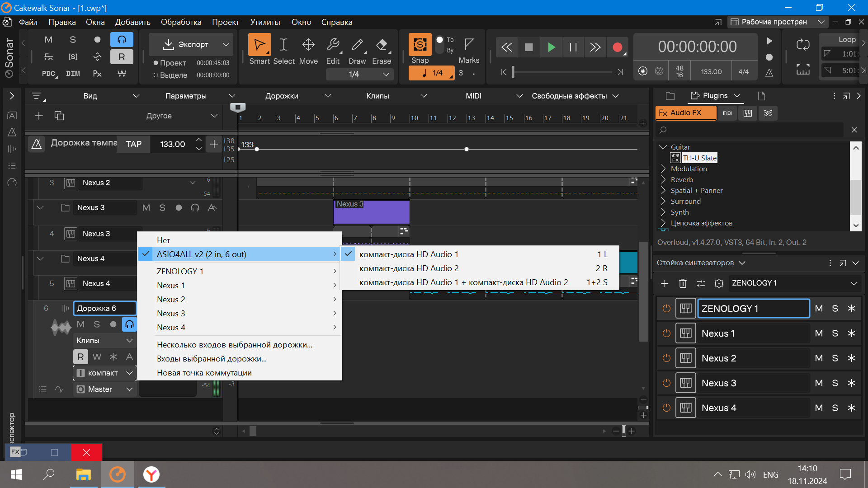The height and width of the screenshot is (488, 868).
Task: Start playback with Play button
Action: point(551,47)
